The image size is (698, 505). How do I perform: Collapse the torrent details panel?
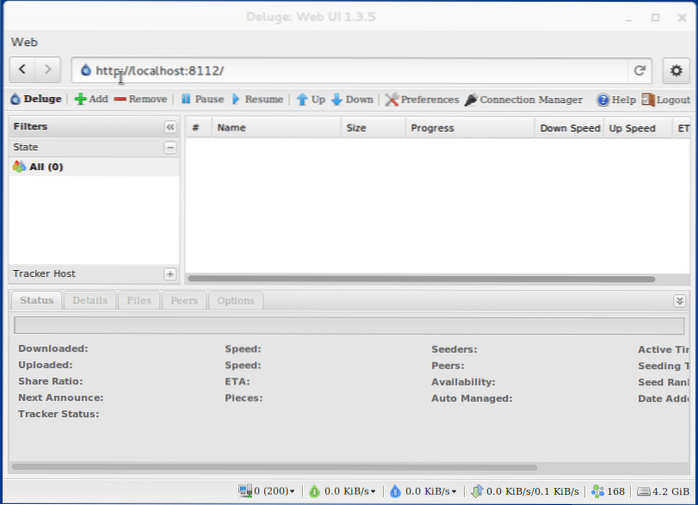pyautogui.click(x=680, y=300)
